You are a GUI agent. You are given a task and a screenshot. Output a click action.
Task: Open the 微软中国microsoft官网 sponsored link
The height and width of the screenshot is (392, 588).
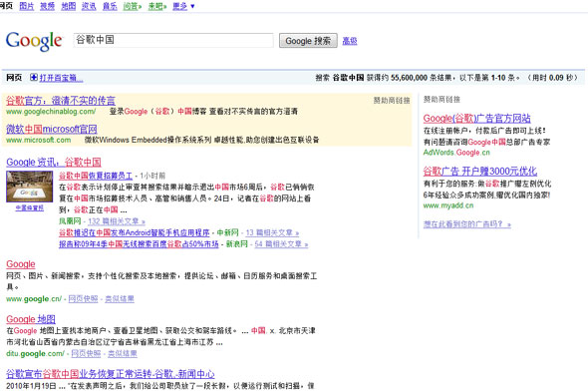point(52,129)
